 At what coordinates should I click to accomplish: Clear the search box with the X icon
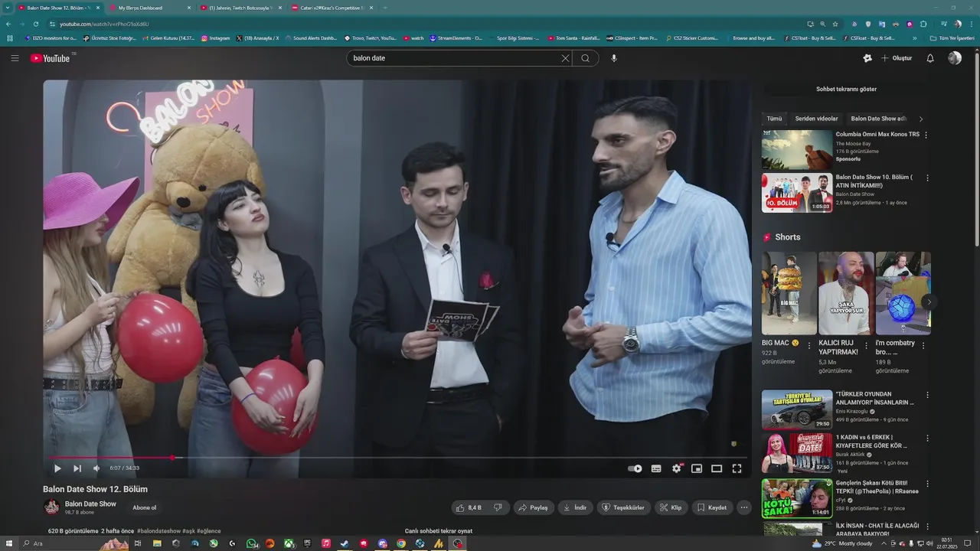point(565,58)
